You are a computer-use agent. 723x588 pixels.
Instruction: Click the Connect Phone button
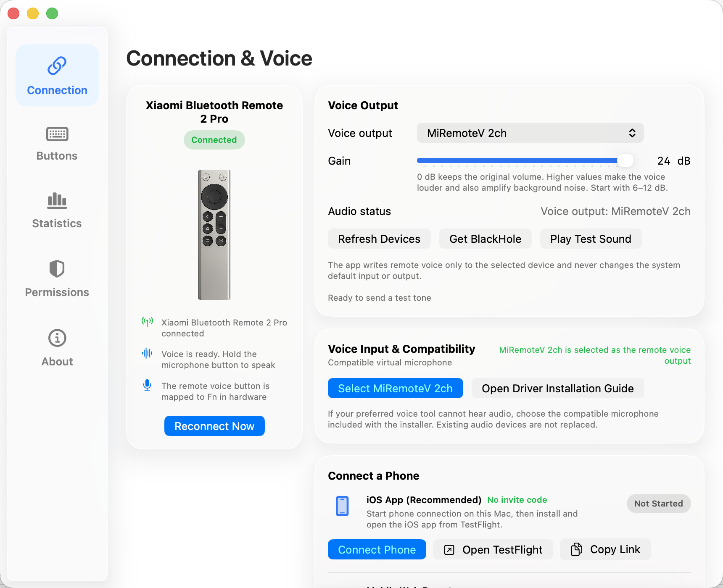[377, 549]
